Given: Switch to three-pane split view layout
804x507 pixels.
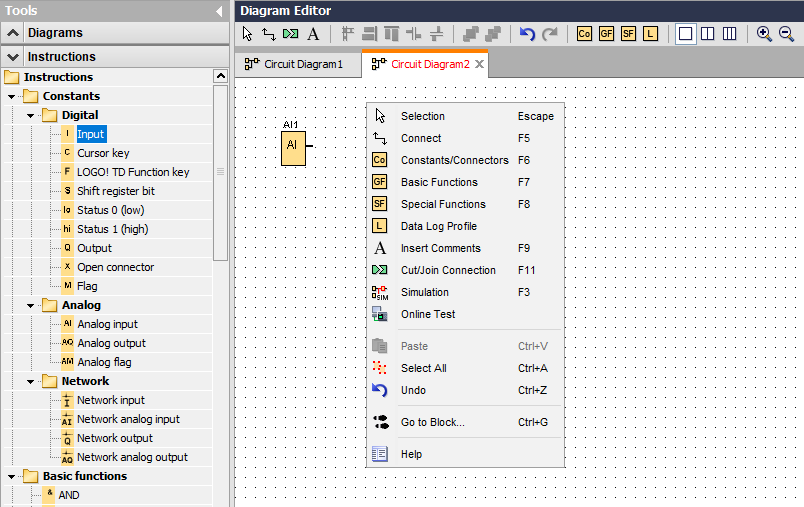Looking at the screenshot, I should point(730,34).
